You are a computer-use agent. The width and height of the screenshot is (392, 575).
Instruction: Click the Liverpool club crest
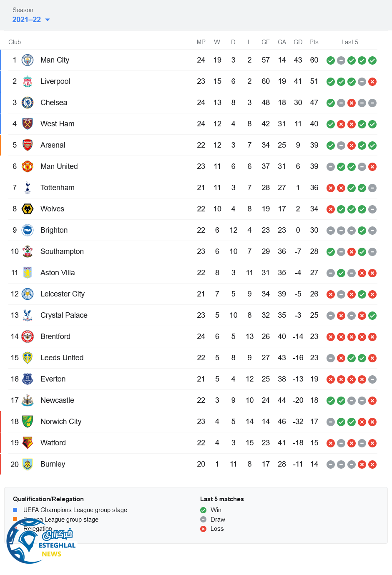click(28, 81)
